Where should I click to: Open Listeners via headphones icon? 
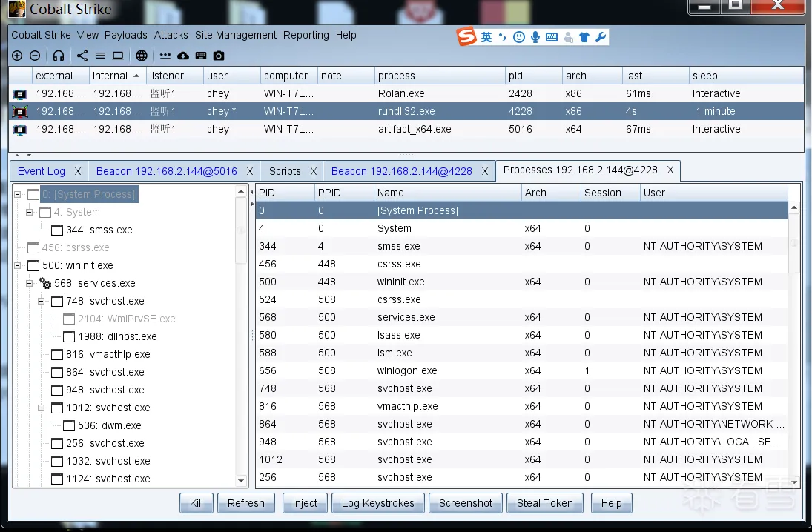pyautogui.click(x=59, y=56)
